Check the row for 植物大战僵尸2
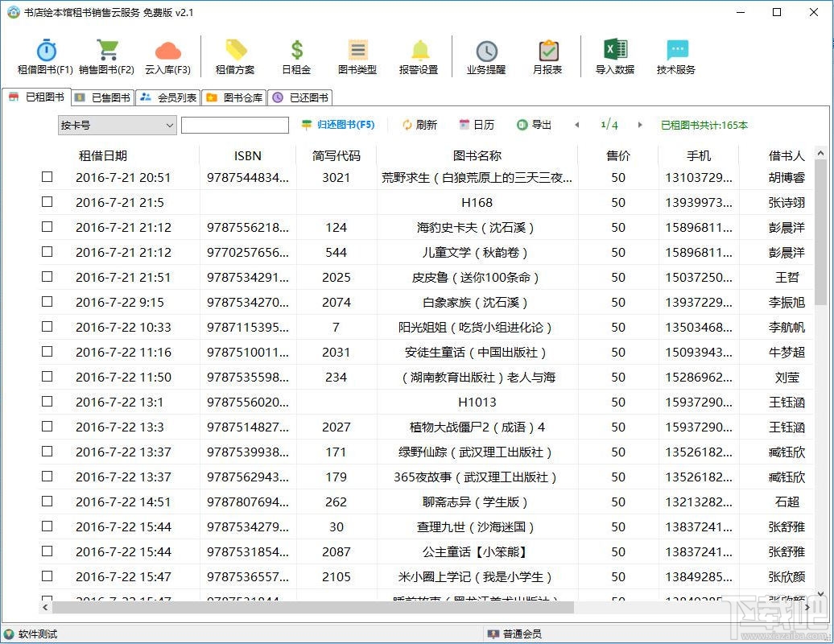This screenshot has height=644, width=834. (x=47, y=427)
